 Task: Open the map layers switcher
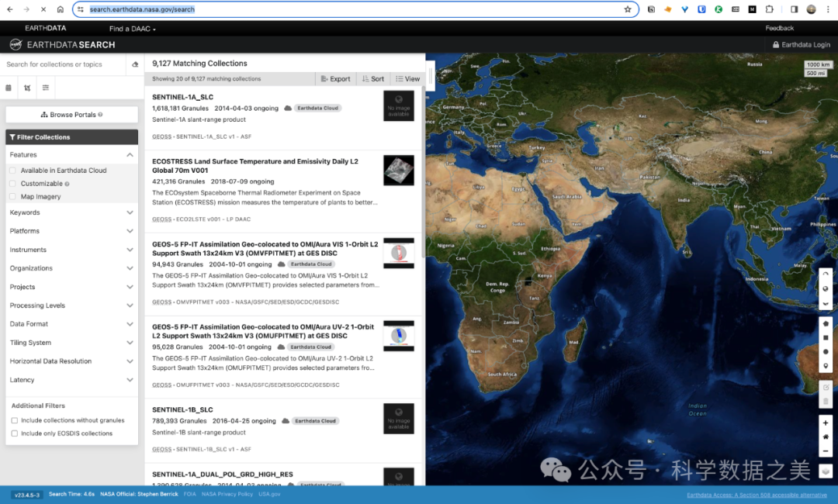(826, 471)
